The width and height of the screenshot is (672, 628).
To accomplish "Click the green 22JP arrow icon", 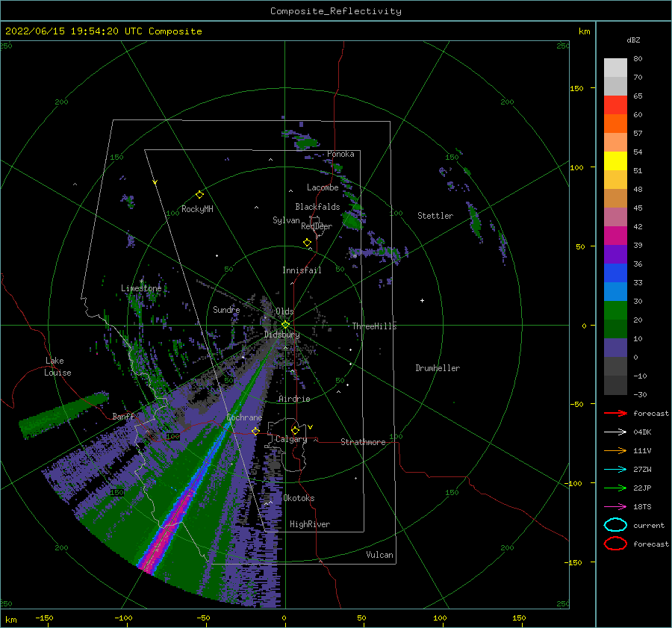I will tap(615, 488).
